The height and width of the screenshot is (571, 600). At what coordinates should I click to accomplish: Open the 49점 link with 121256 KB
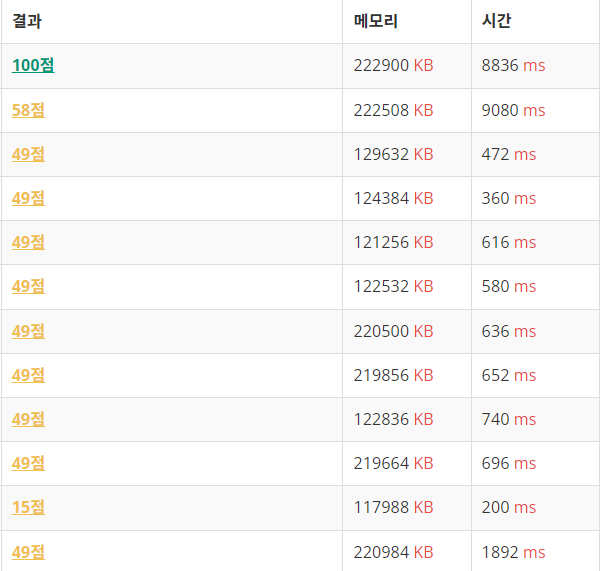pyautogui.click(x=28, y=242)
